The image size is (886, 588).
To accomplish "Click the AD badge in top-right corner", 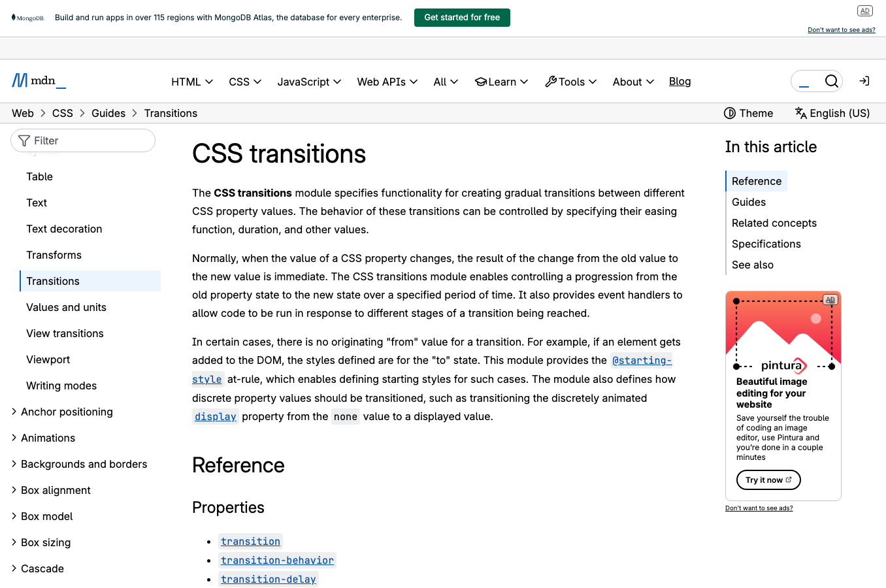I will (x=864, y=10).
